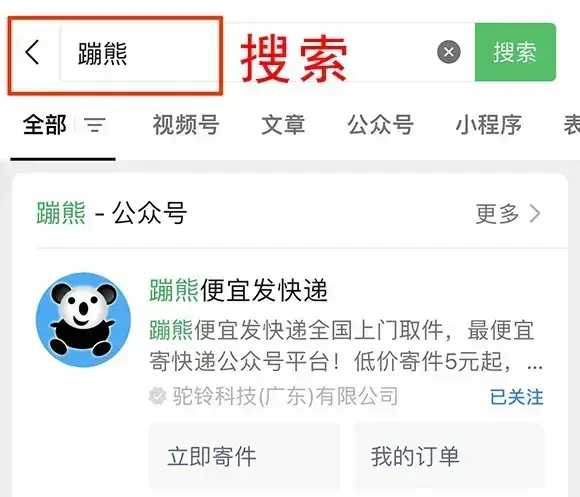Switch to the 文章 tab
Screen dimensions: 580x497
pos(283,125)
